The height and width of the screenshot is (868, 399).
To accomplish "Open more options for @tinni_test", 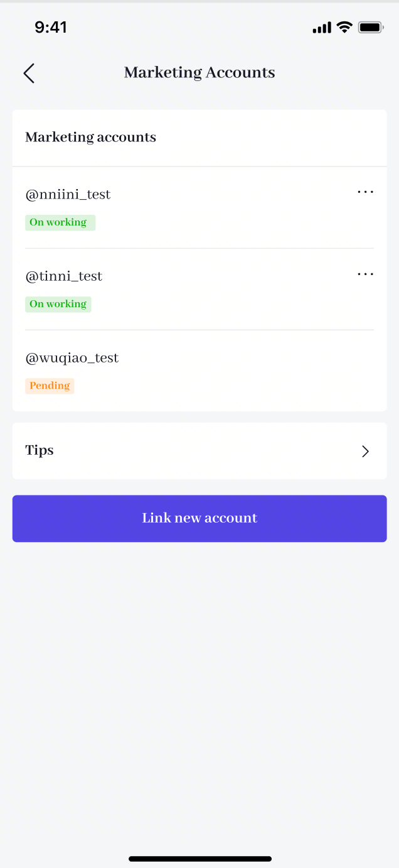I will click(365, 274).
